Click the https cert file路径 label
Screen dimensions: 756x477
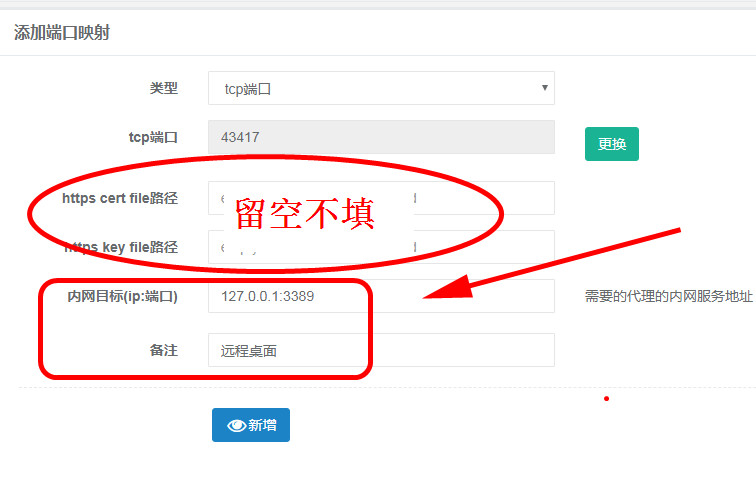click(119, 198)
